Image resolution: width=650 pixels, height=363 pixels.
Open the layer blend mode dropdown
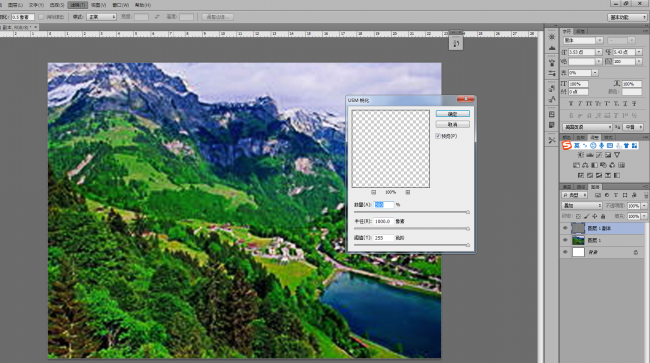(582, 206)
